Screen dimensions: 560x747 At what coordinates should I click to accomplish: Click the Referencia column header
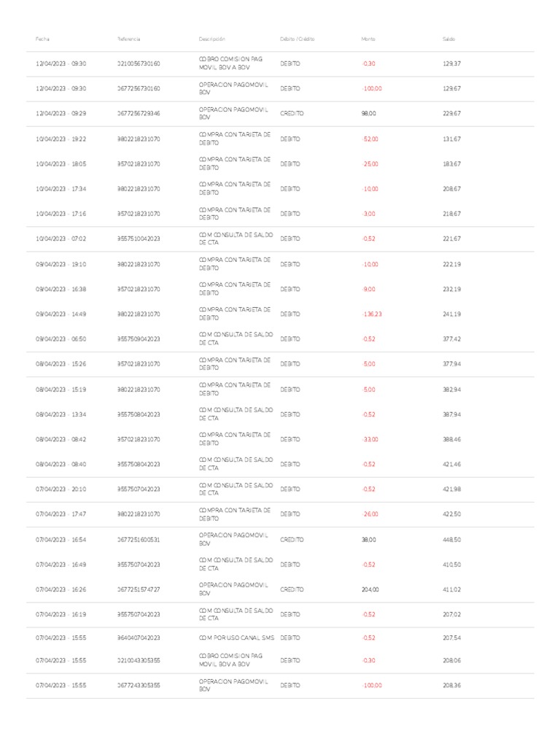(128, 39)
